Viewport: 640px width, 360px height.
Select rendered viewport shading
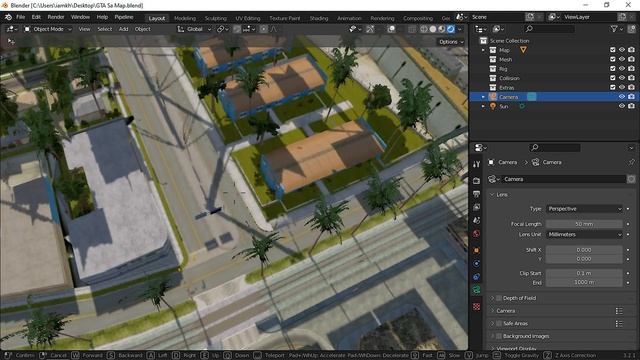(451, 29)
